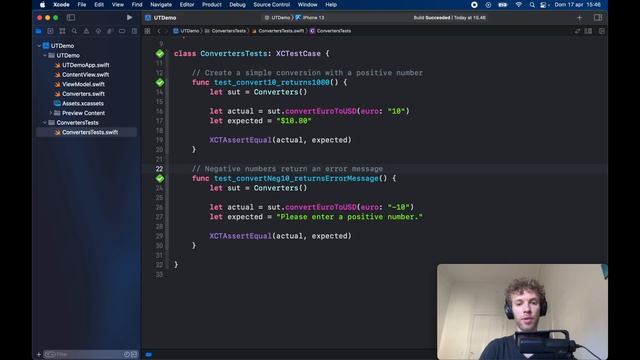Open the Test navigator diamond icon

click(98, 31)
